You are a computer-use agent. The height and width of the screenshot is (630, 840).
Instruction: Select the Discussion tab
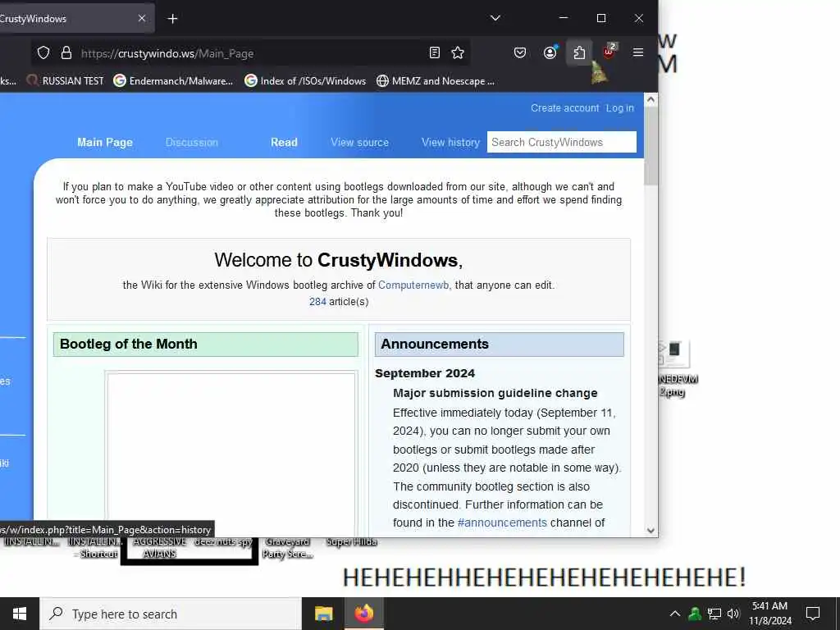point(192,142)
